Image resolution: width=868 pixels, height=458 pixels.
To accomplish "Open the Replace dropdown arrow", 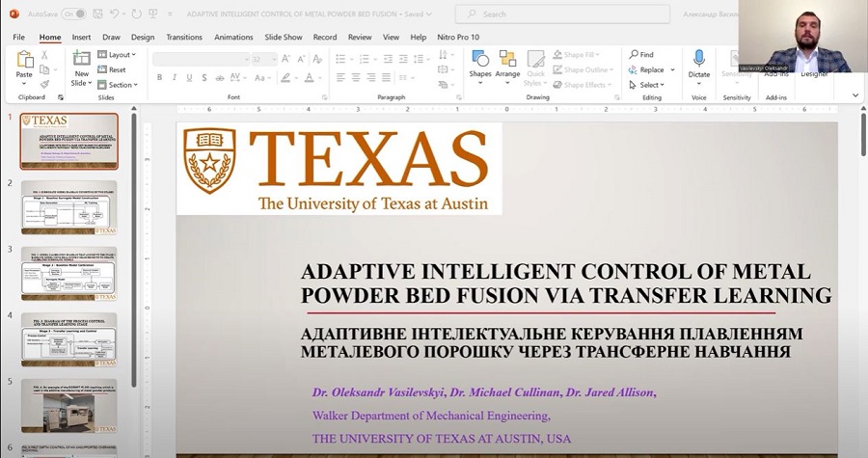I will tap(672, 69).
